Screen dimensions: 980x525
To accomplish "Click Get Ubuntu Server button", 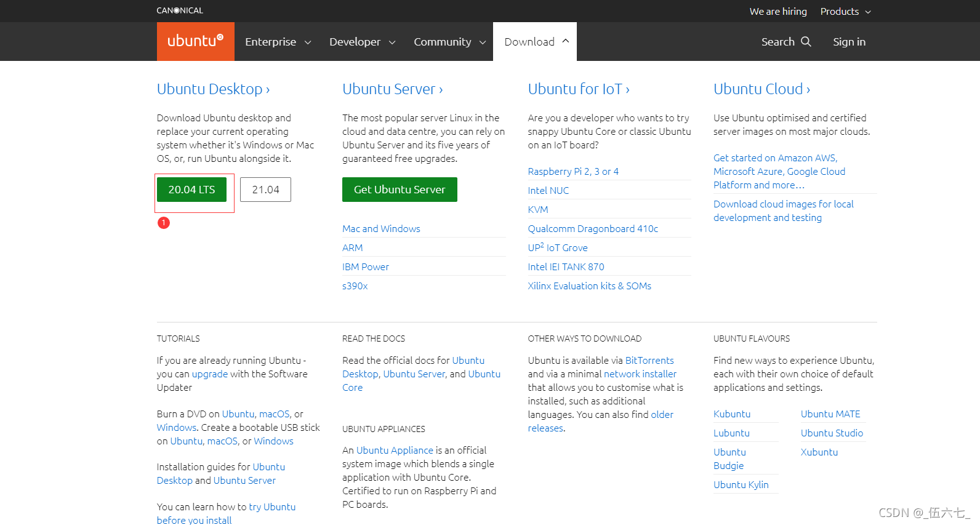I will (400, 190).
